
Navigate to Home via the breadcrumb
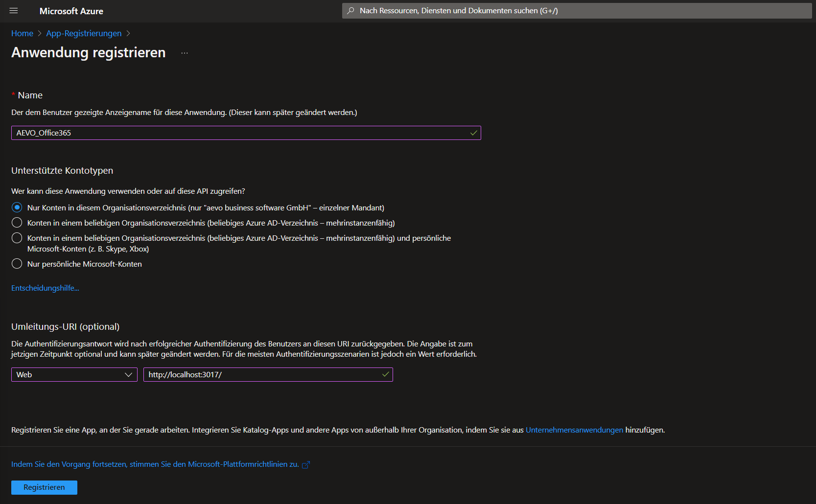pyautogui.click(x=22, y=33)
